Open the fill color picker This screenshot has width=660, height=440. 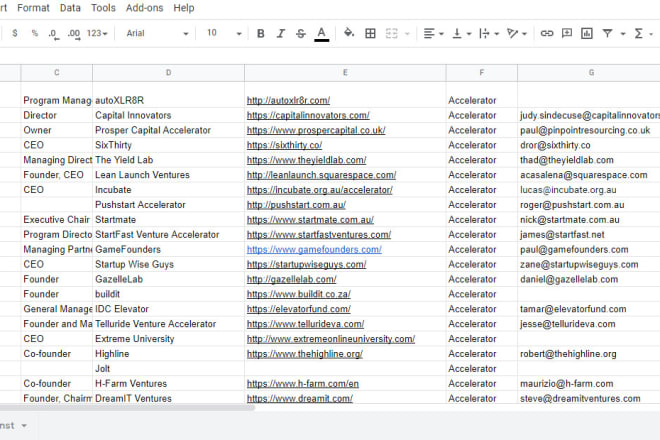point(349,33)
